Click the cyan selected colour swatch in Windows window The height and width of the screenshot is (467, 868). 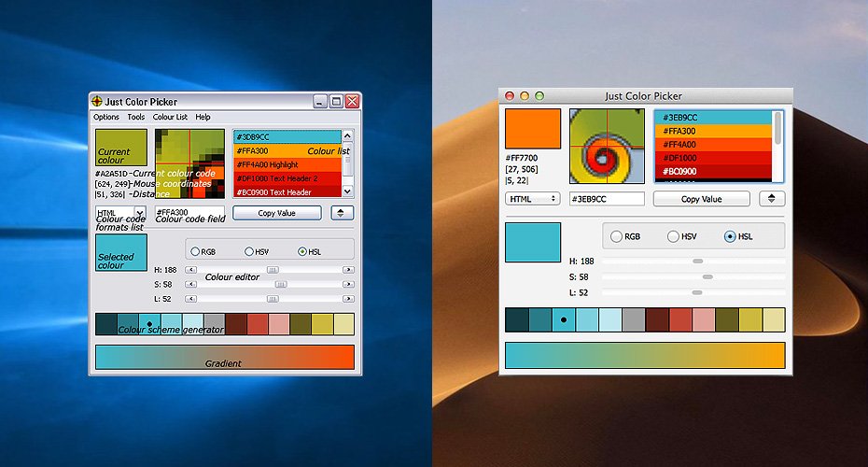121,252
